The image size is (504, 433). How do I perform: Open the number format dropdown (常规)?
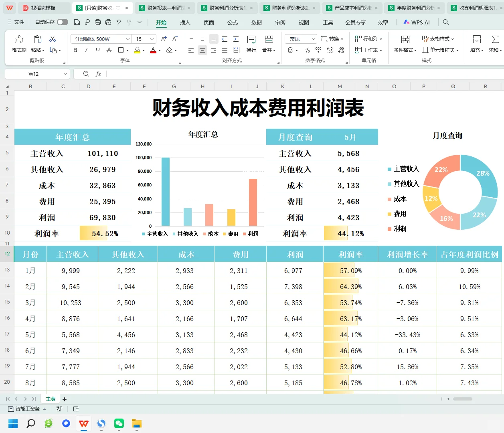tap(313, 39)
